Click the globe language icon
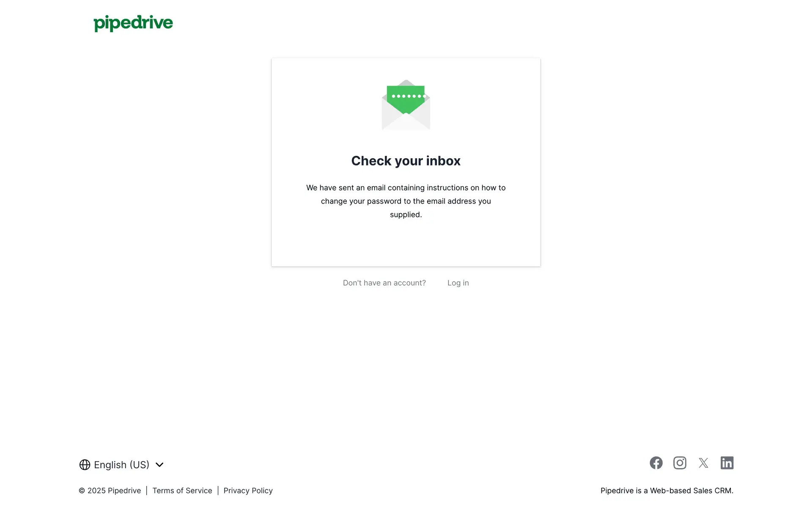Image resolution: width=812 pixels, height=508 pixels. (85, 465)
